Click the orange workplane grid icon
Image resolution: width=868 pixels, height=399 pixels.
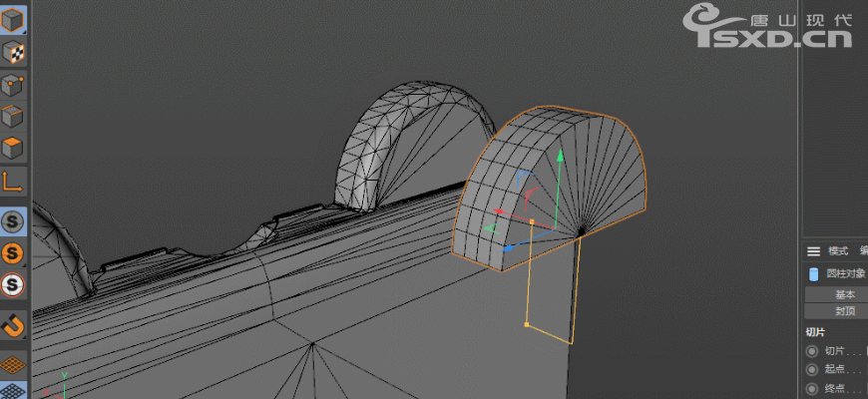pos(13,363)
